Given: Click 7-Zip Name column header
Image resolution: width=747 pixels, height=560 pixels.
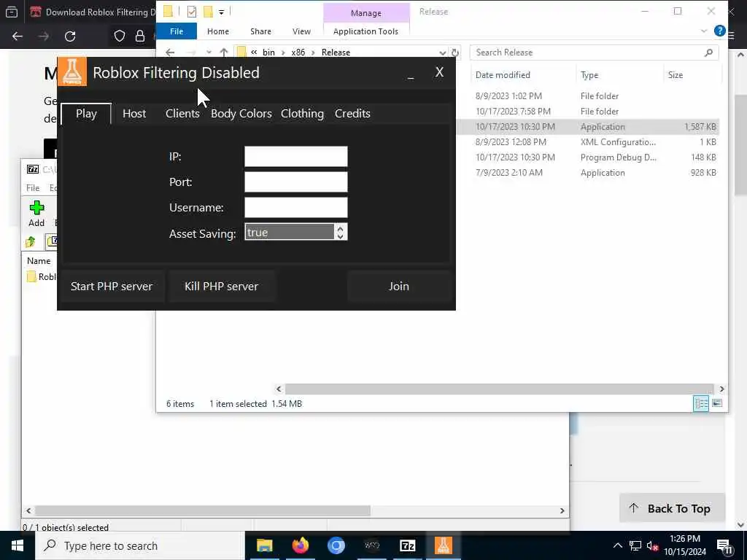Looking at the screenshot, I should pos(39,260).
